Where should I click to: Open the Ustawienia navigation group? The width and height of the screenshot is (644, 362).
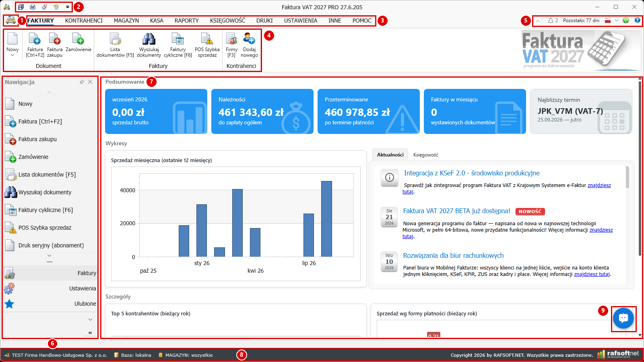click(x=50, y=288)
